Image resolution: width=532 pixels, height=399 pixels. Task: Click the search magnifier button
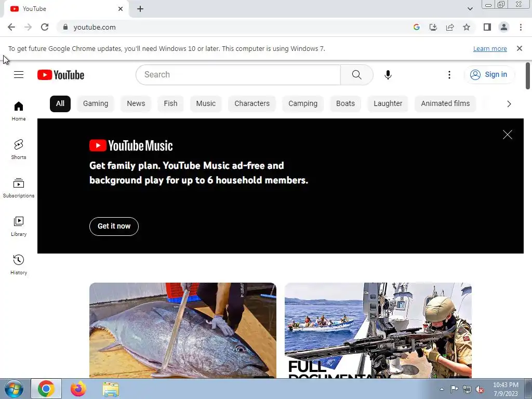click(x=356, y=75)
